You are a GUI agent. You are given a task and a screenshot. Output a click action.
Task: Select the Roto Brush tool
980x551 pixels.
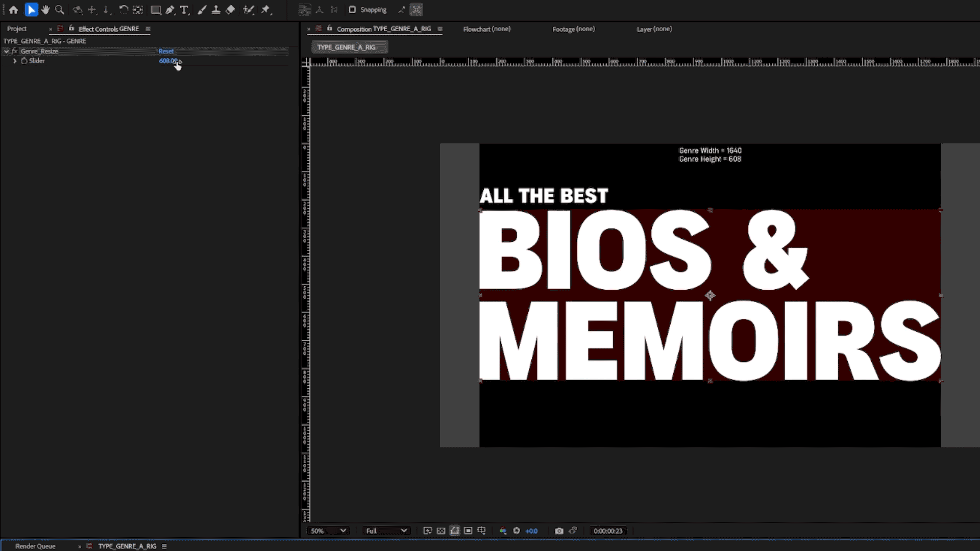coord(249,10)
